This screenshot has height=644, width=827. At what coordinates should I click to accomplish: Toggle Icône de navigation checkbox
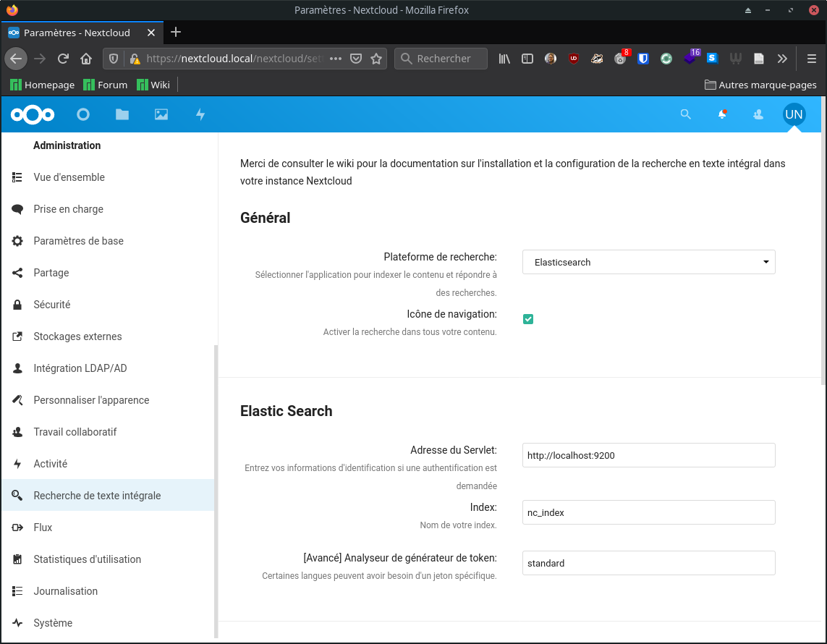[x=528, y=319]
